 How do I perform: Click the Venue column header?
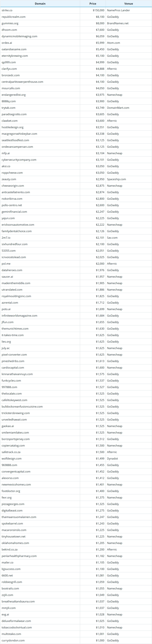[x=128, y=4]
